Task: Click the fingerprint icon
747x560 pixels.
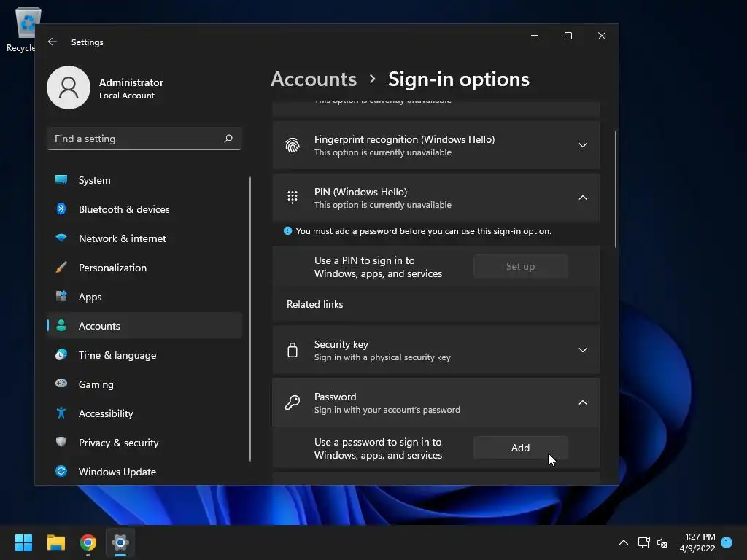Action: (293, 145)
